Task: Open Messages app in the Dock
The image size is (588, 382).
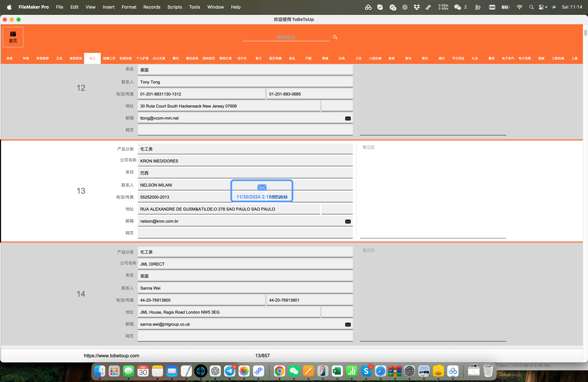Action: click(x=128, y=371)
